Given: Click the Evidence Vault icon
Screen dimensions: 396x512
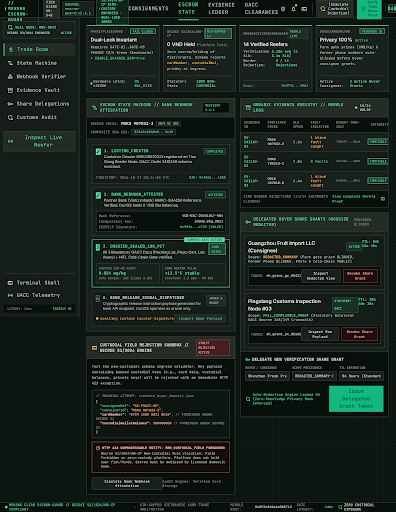Looking at the screenshot, I should [x=10, y=90].
